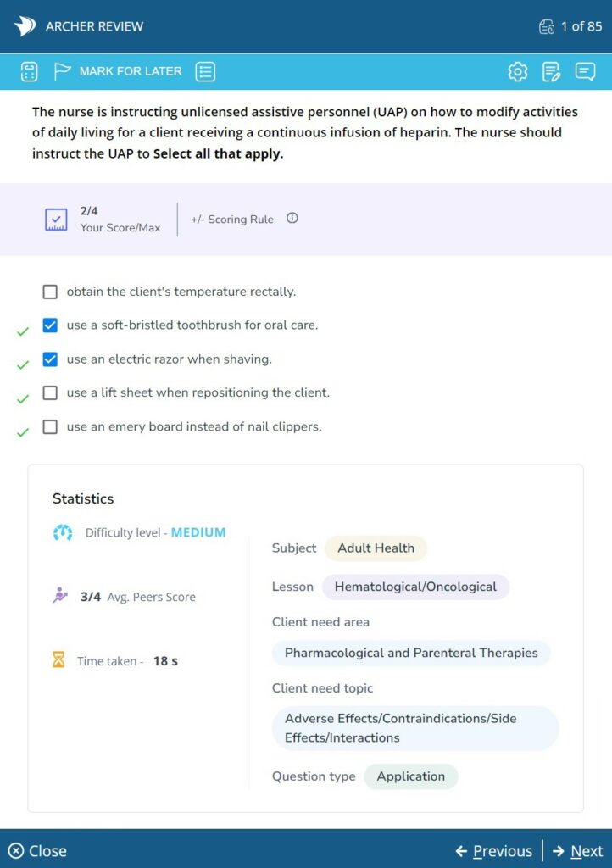Uncheck the electric razor option
The image size is (612, 868).
point(50,359)
